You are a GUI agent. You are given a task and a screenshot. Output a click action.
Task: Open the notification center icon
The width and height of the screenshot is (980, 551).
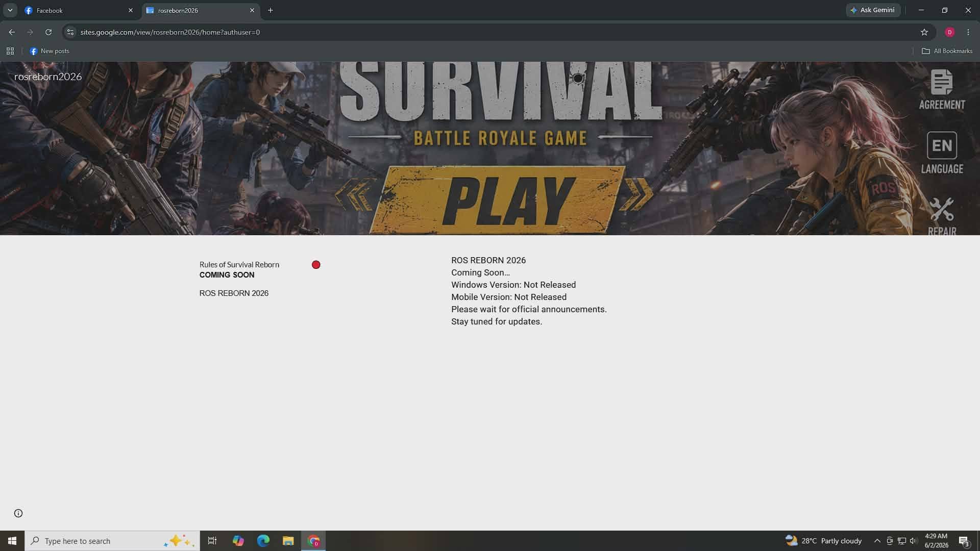[964, 541]
